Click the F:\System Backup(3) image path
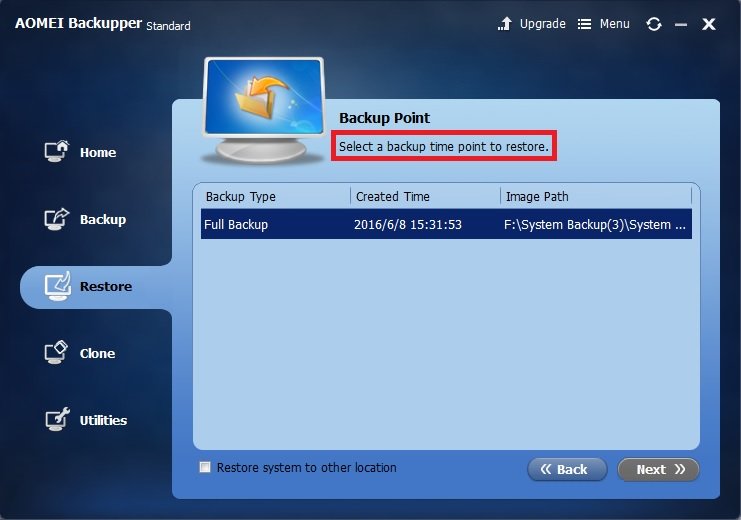This screenshot has height=520, width=741. tap(595, 224)
